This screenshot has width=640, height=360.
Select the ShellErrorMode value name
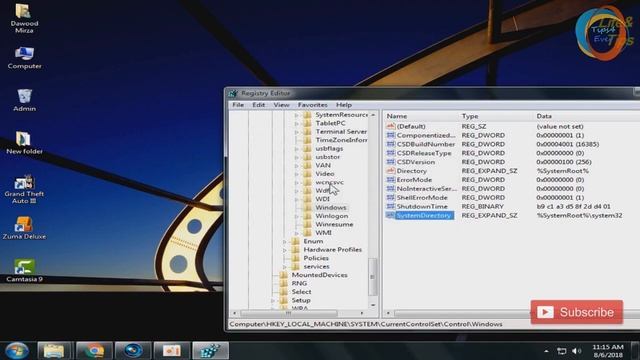click(x=422, y=198)
